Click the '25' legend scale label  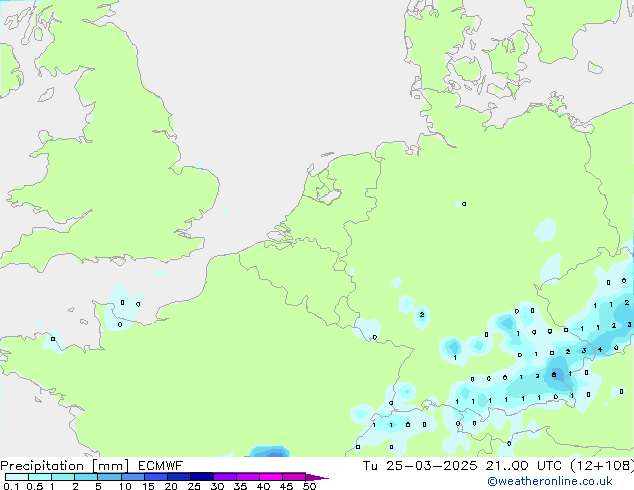[194, 486]
